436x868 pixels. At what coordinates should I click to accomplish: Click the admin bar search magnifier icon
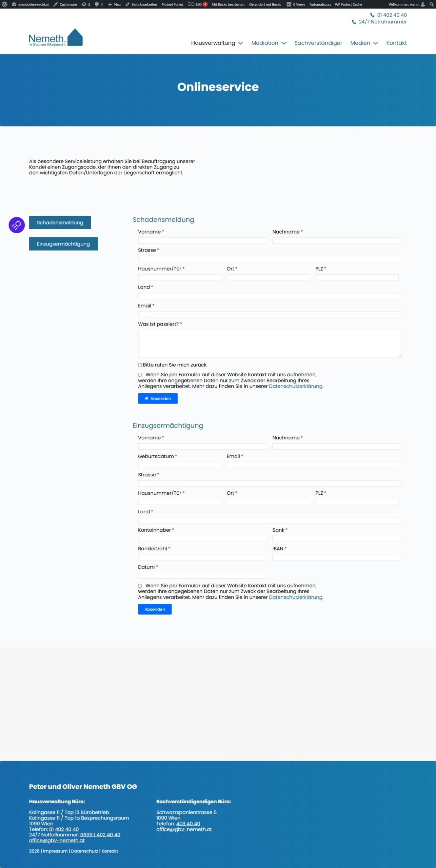[x=431, y=4]
